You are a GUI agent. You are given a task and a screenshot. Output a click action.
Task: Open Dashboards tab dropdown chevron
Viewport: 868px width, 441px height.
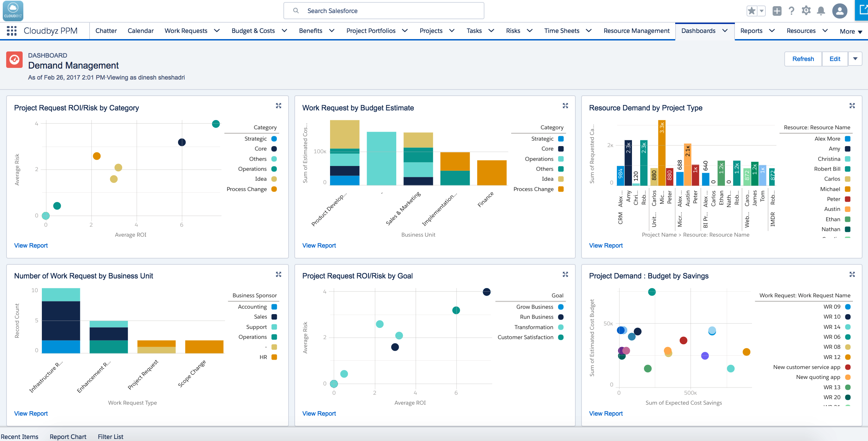coord(725,31)
